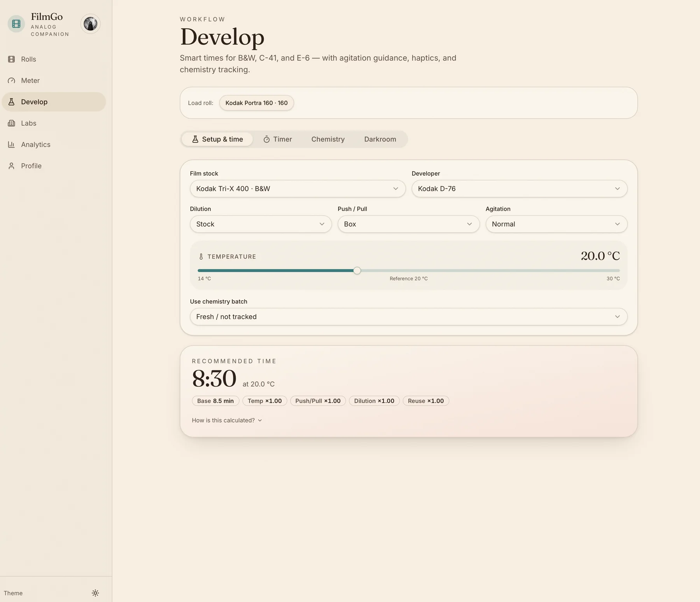Click the temperature slider handle
This screenshot has width=700, height=602.
[x=357, y=270]
